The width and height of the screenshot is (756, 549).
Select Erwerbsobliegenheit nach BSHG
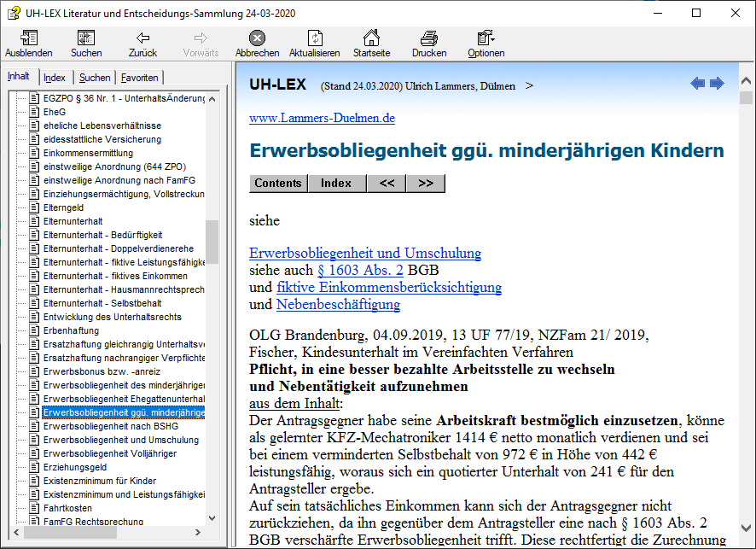[x=111, y=426]
